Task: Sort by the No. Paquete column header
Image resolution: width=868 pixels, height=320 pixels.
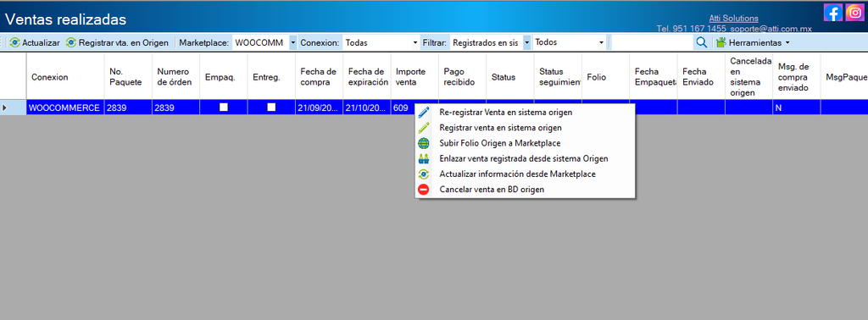Action: 128,77
